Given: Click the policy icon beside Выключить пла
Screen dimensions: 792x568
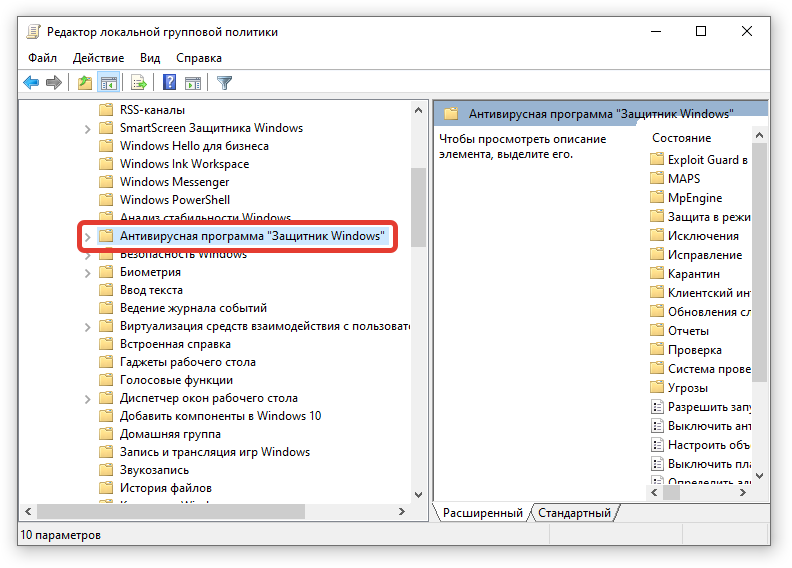Looking at the screenshot, I should [657, 463].
